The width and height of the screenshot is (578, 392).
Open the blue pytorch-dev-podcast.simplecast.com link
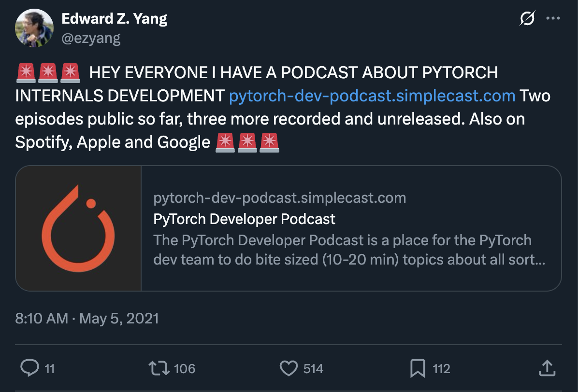(372, 96)
